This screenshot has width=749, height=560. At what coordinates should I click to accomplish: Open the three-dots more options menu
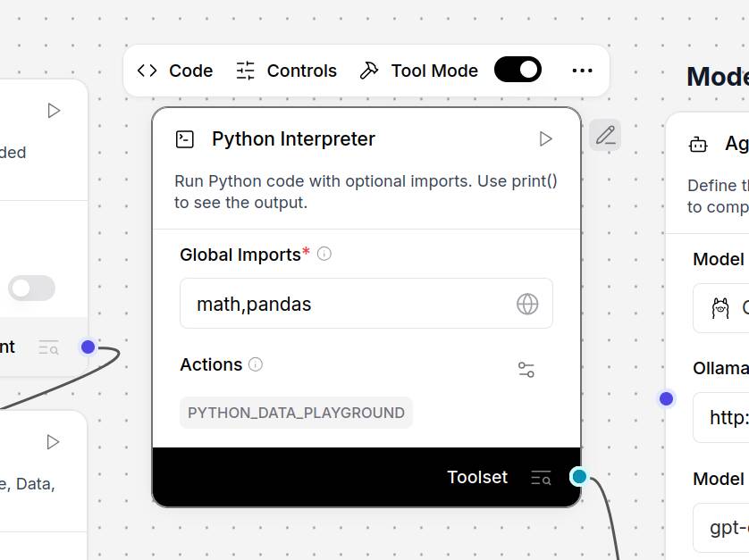(x=582, y=71)
